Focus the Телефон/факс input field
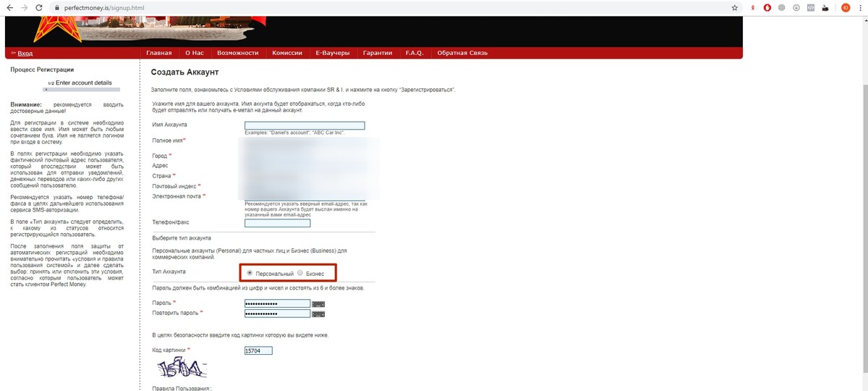Screen dimensions: 868x391 278,223
